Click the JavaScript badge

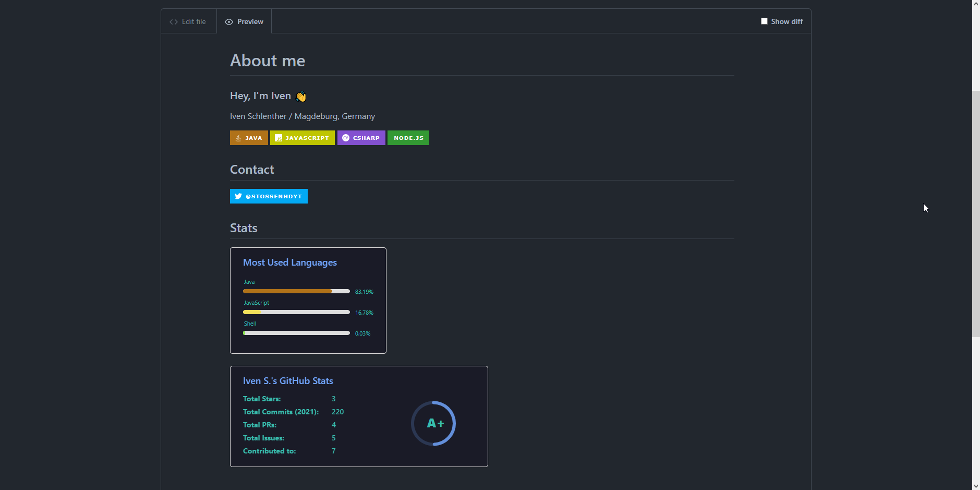click(303, 138)
